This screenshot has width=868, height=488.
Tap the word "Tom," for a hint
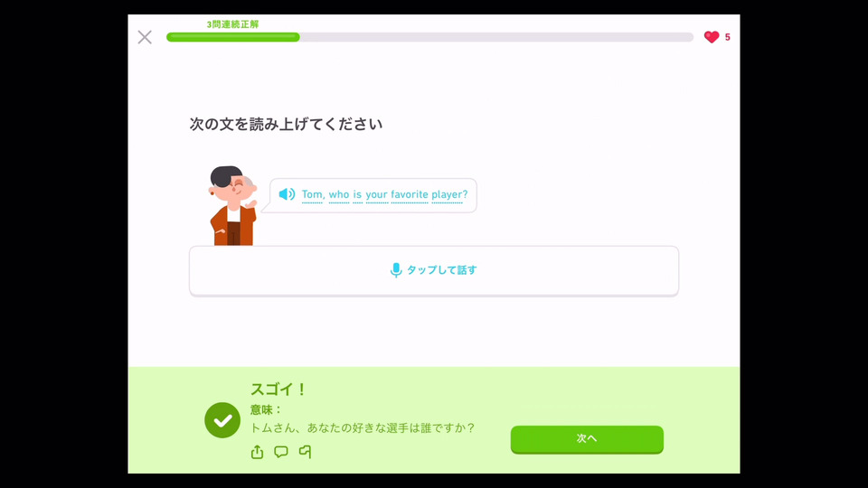pyautogui.click(x=312, y=194)
